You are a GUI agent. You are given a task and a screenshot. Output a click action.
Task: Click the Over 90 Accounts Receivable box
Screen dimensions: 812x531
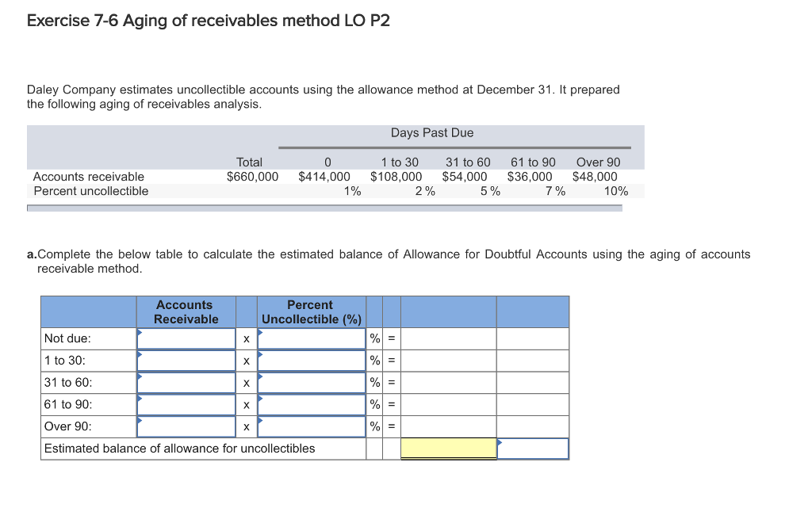pos(185,426)
